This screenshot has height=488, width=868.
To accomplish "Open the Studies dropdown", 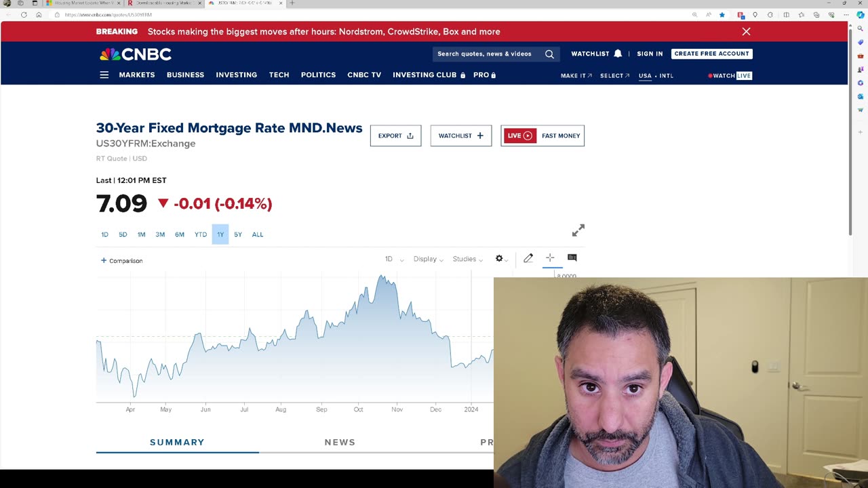I will (468, 259).
